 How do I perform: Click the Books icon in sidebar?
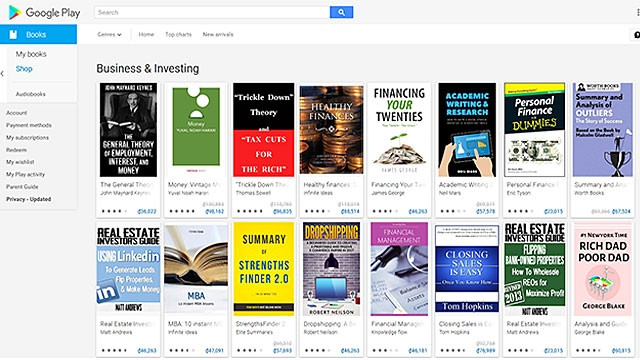coord(13,35)
